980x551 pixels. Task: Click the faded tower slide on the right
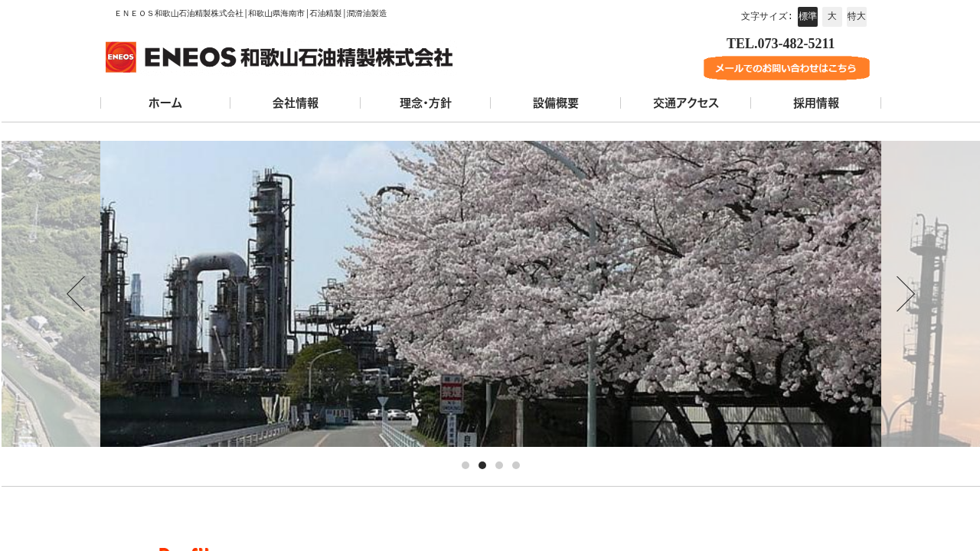pos(930,294)
